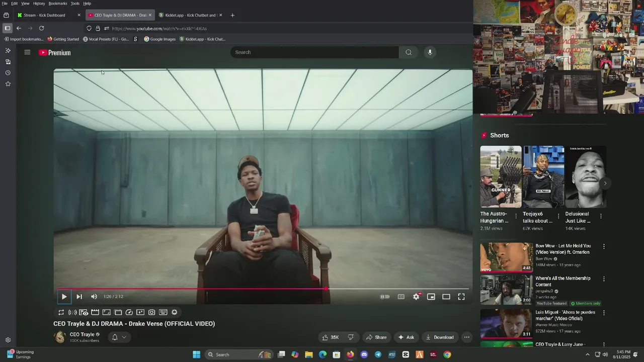Open the History sidebar clock icon
Screen dimensions: 644x362
8,73
